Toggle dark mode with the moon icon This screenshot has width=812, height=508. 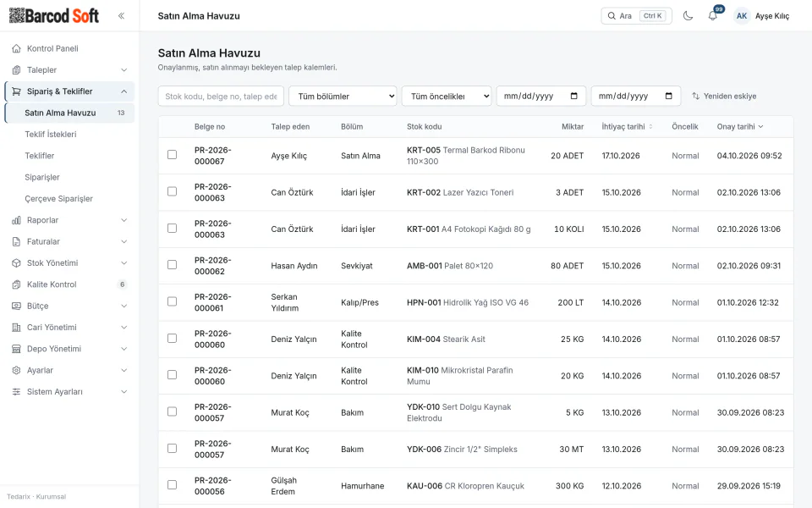(x=688, y=15)
